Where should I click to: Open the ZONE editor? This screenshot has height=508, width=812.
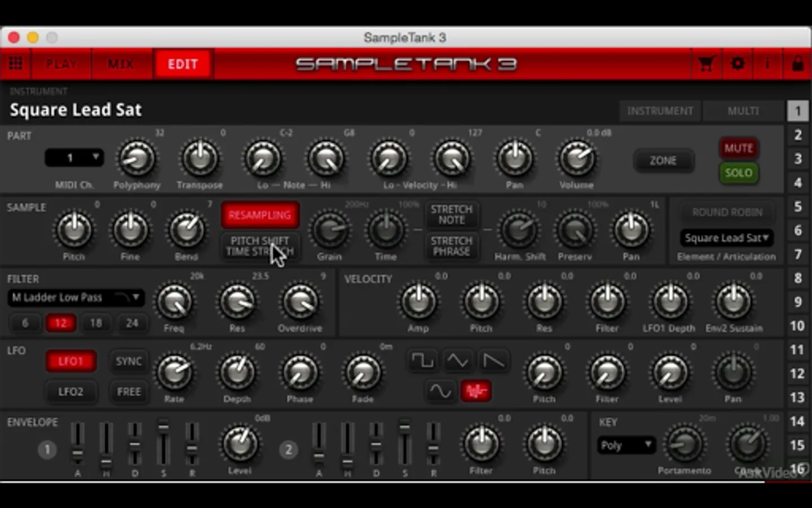click(664, 160)
